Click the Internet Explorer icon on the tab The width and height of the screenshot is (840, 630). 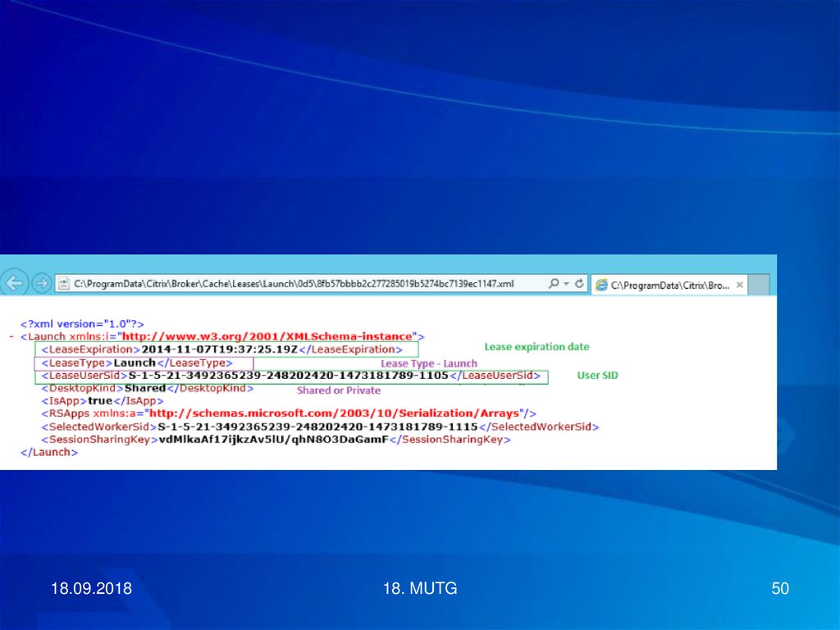point(601,285)
